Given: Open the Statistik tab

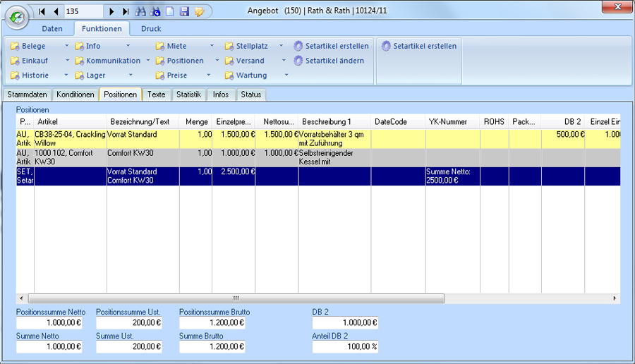Looking at the screenshot, I should [x=188, y=95].
